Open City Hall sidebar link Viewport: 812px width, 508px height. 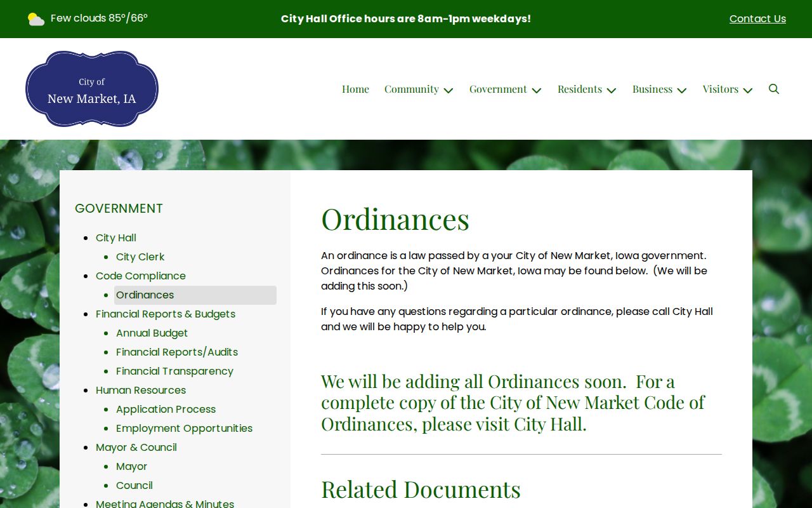pos(116,237)
